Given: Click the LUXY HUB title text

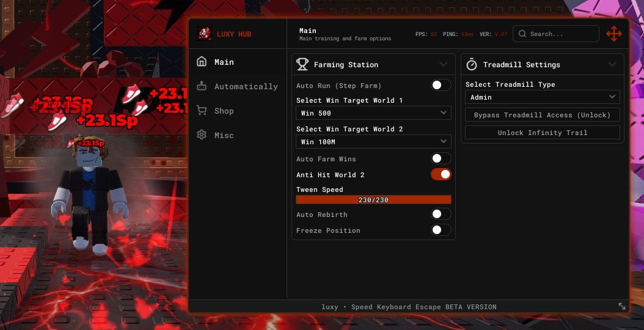Looking at the screenshot, I should point(233,34).
